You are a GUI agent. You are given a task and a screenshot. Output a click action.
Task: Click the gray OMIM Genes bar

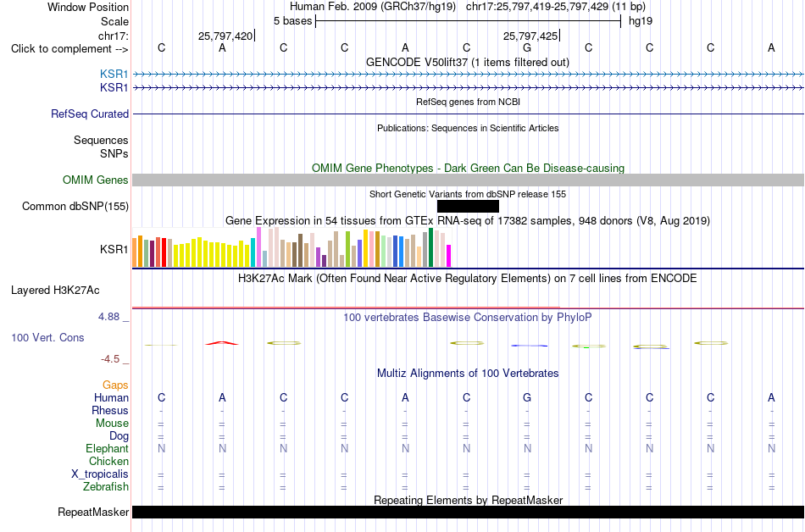click(468, 180)
